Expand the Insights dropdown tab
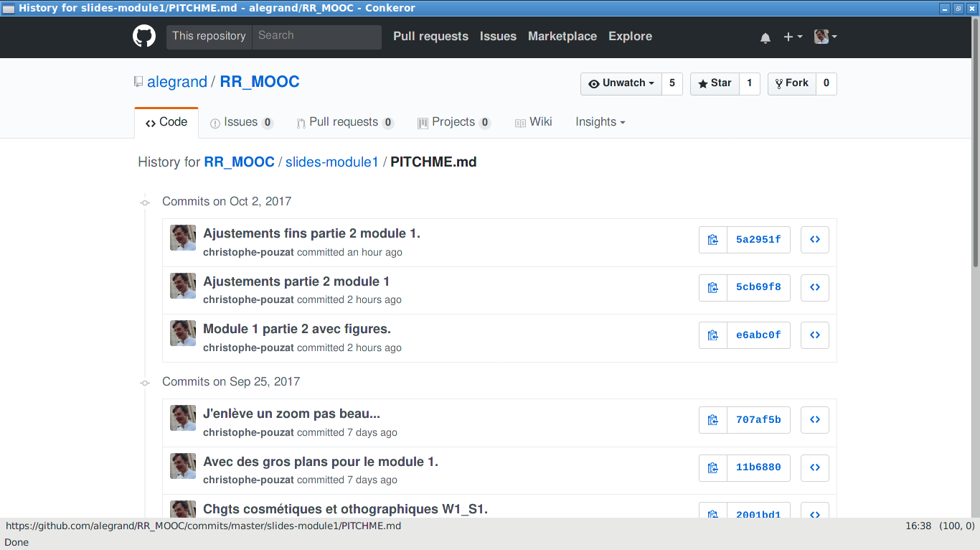980x550 pixels. [x=600, y=122]
